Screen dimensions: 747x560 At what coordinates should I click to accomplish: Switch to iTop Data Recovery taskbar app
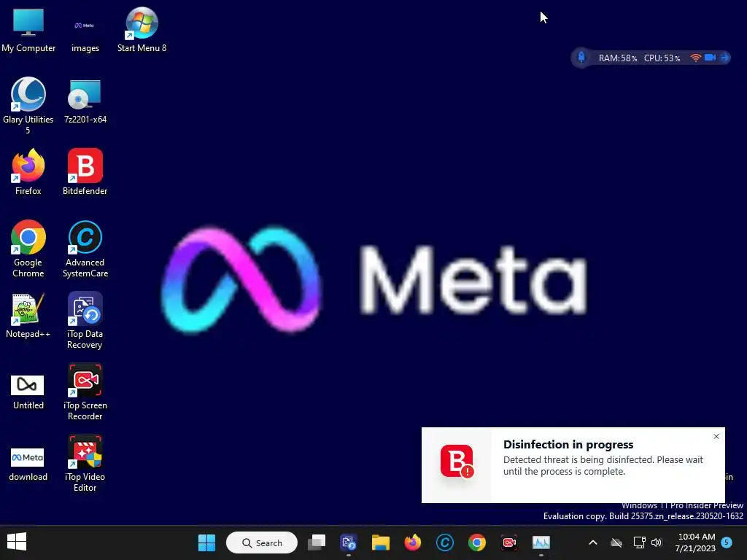(x=348, y=542)
